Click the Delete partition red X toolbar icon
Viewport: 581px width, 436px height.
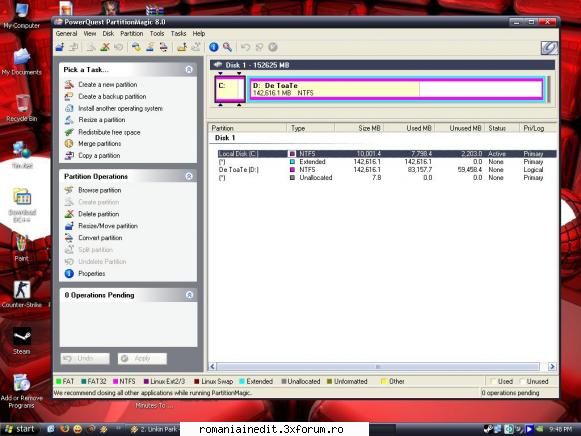[105, 47]
